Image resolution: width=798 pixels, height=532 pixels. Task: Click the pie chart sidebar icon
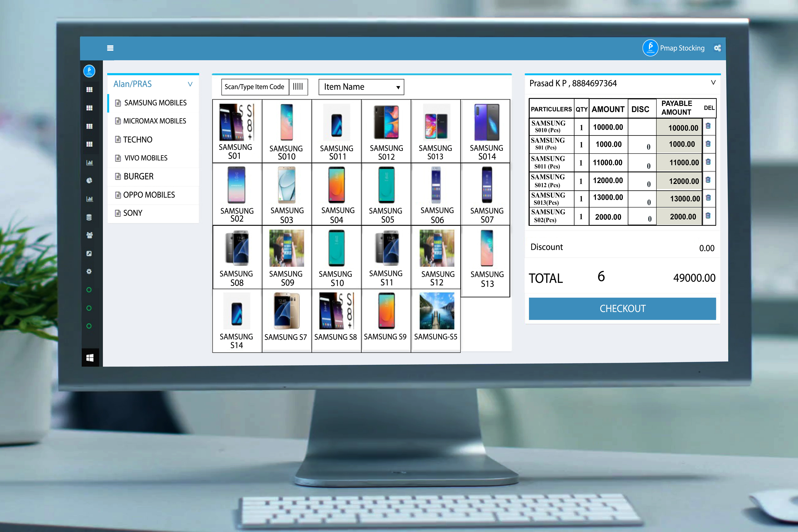point(89,180)
